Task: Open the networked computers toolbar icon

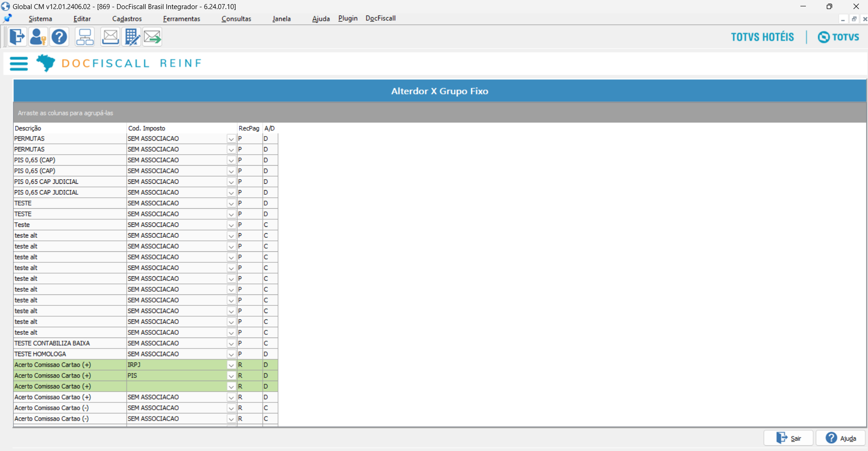Action: tap(85, 37)
